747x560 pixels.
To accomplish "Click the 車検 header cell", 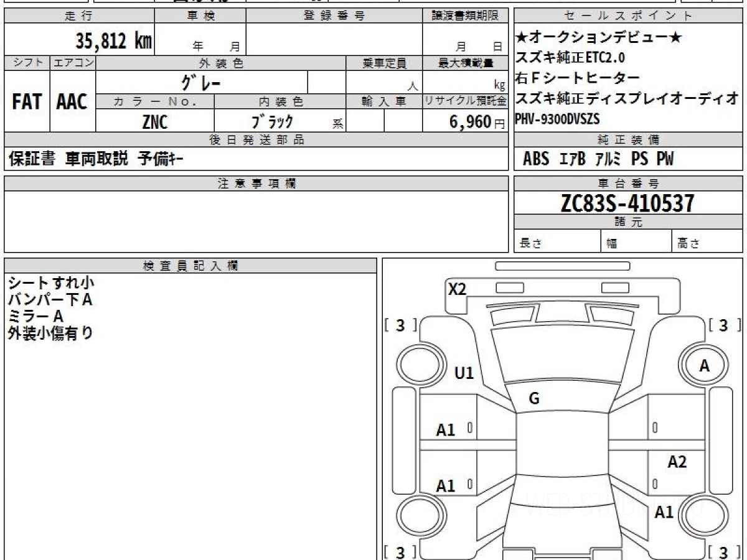I will (x=200, y=16).
